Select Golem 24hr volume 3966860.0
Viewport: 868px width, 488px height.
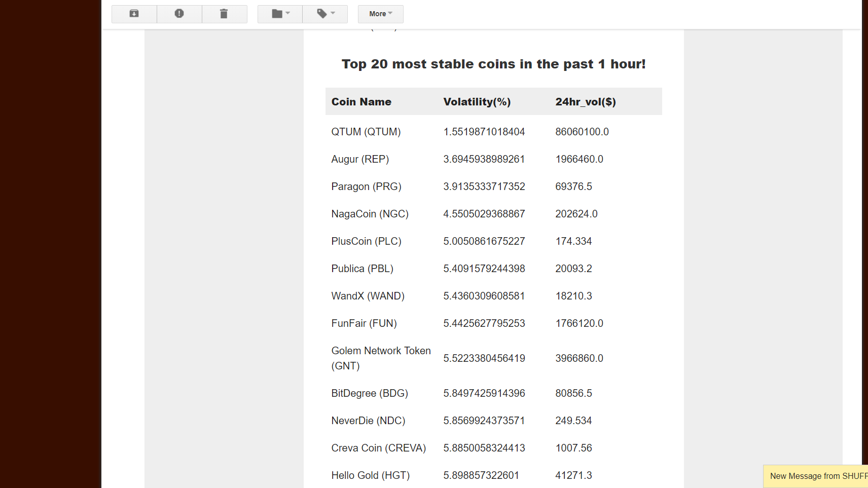click(580, 358)
